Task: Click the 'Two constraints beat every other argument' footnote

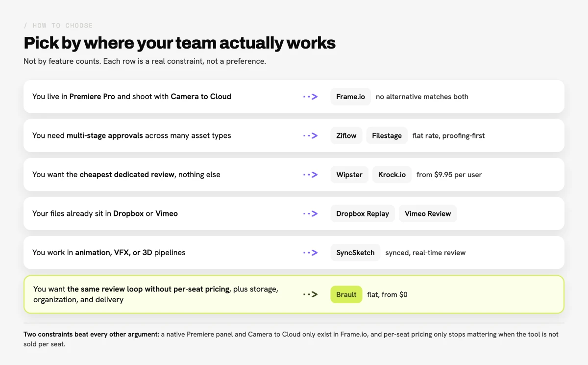Action: point(291,339)
